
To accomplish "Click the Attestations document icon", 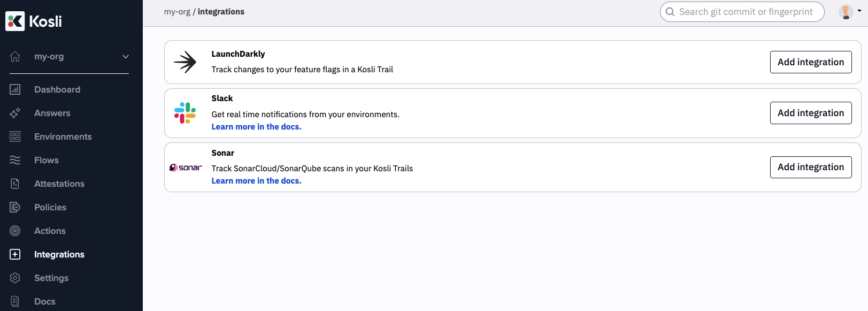I will point(15,184).
